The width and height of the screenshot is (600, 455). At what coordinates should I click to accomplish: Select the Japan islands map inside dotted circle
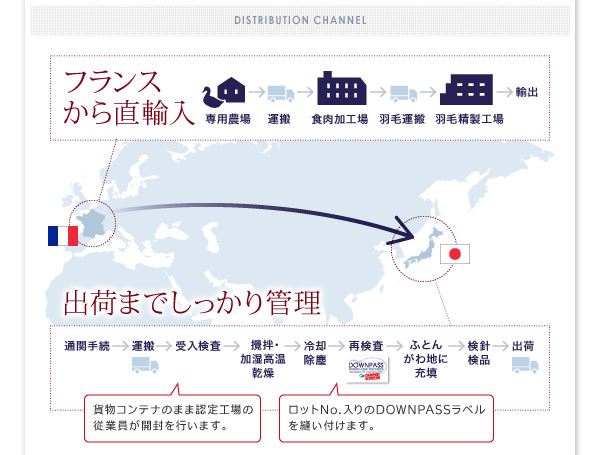[423, 248]
